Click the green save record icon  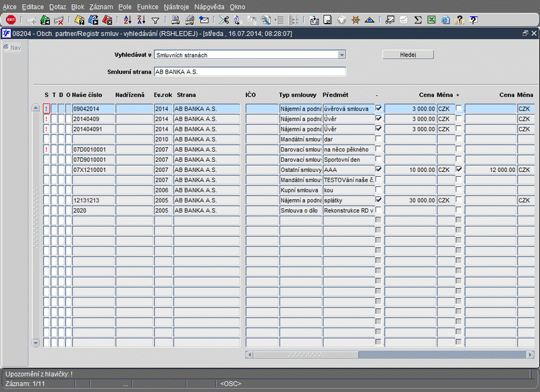(x=45, y=20)
